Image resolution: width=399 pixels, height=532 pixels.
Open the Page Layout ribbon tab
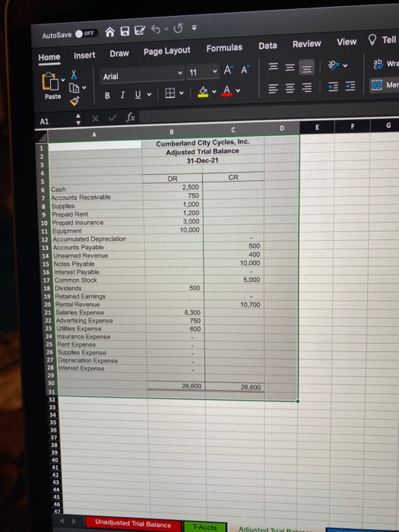166,51
